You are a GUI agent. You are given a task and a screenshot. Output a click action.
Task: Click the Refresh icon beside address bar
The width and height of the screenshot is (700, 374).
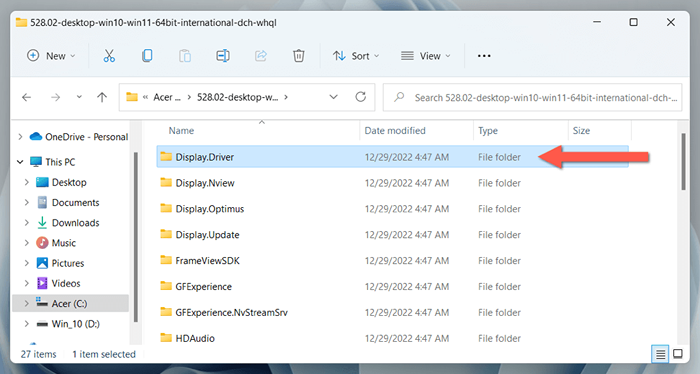click(361, 97)
